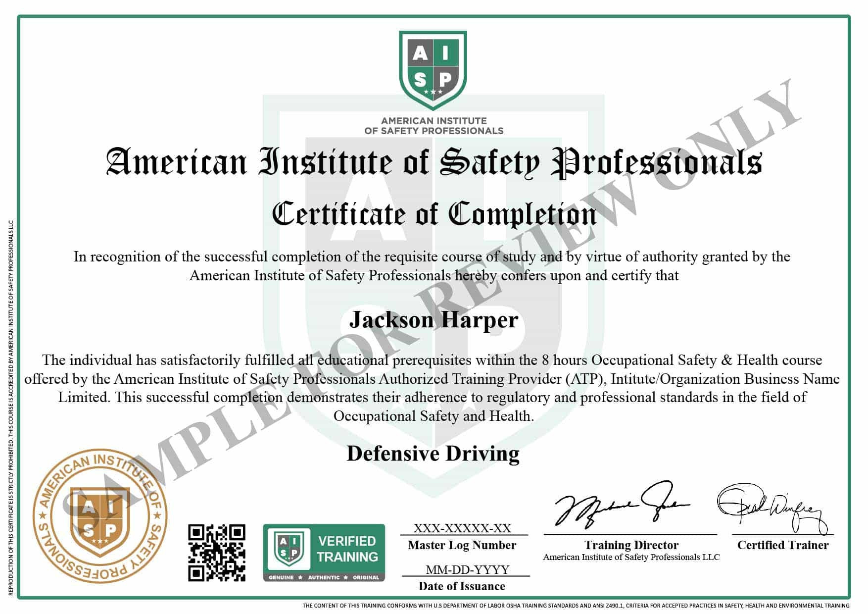Click the Certified Trainer label

782,545
